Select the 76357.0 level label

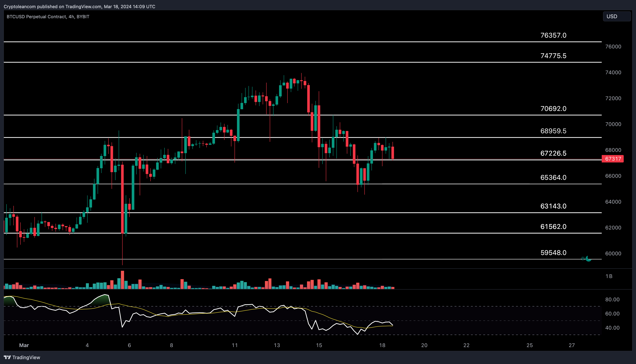pyautogui.click(x=553, y=35)
